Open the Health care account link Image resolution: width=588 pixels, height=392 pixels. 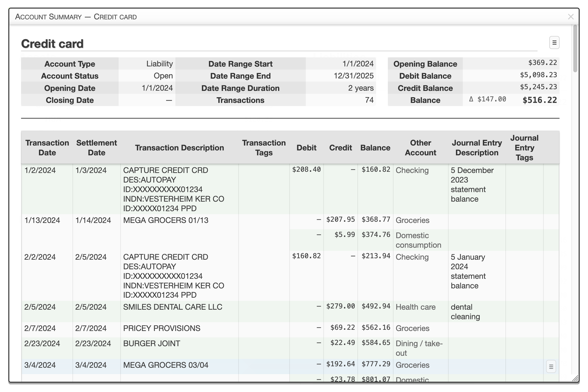coord(415,307)
